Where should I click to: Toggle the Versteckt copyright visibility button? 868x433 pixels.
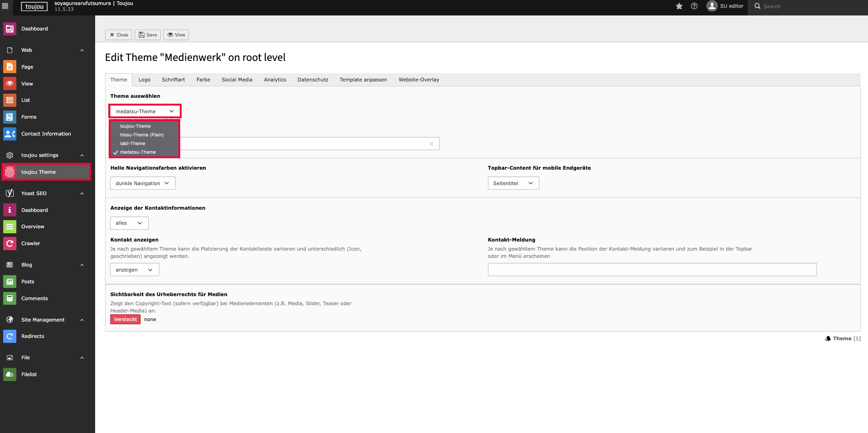[x=125, y=319]
